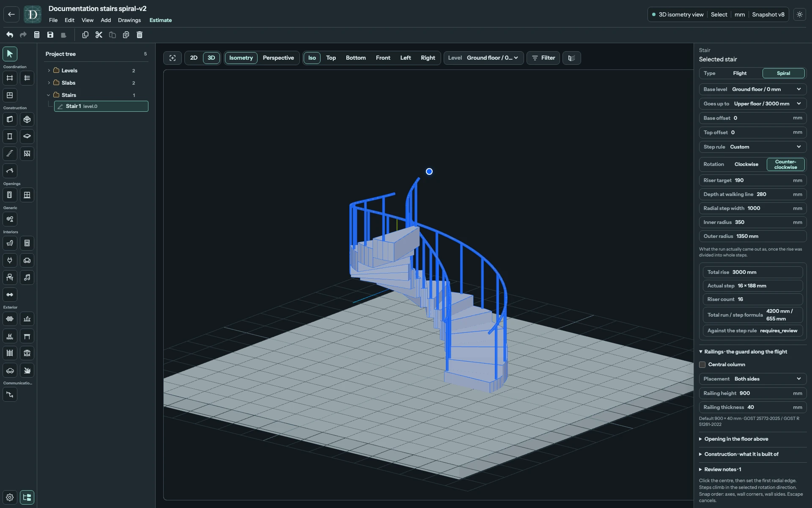Open the Base level dropdown
This screenshot has height=508, width=812.
[753, 89]
